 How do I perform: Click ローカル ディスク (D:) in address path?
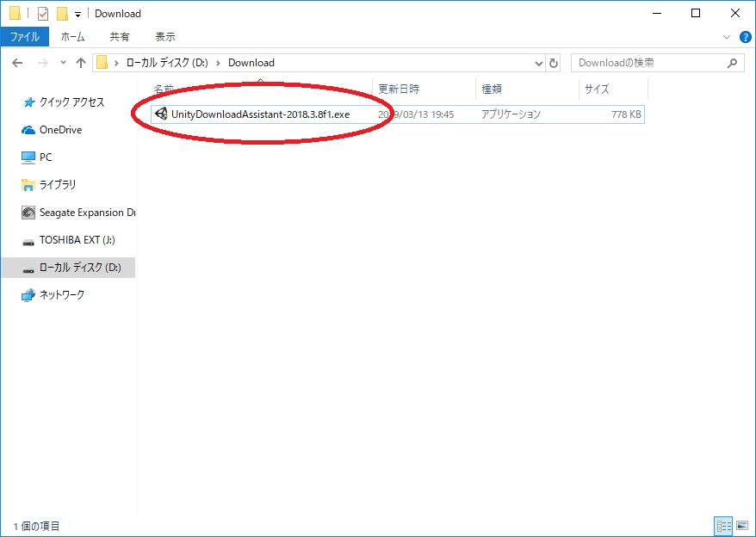[x=167, y=63]
